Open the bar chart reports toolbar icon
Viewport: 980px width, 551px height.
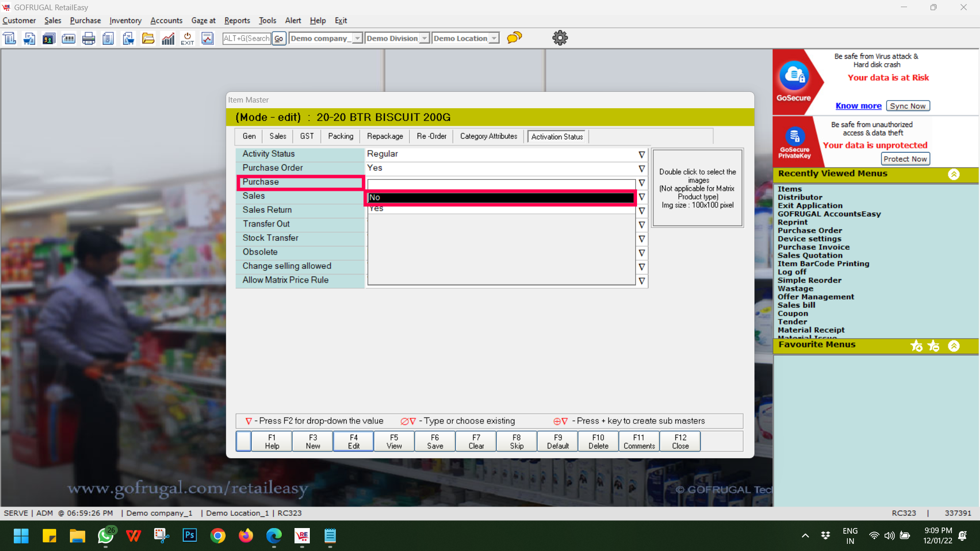pos(168,38)
